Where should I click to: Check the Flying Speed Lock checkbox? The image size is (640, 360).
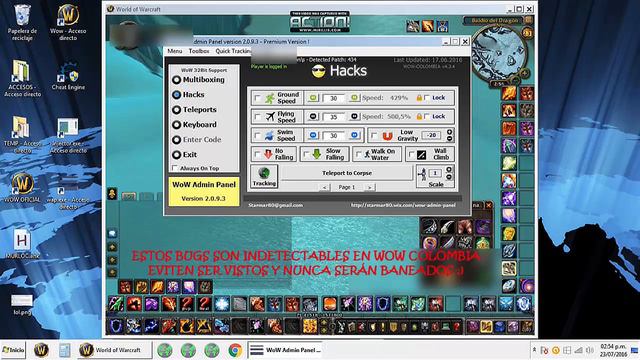click(427, 117)
